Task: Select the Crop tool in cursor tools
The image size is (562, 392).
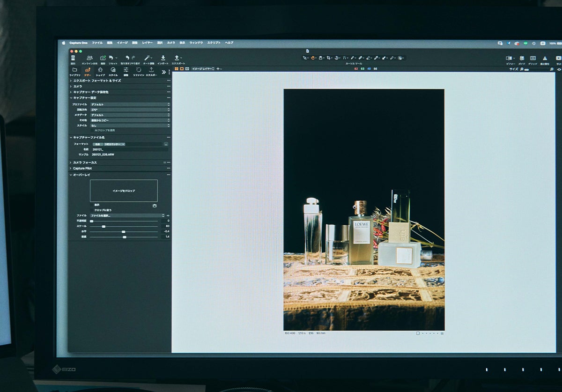Action: click(329, 58)
